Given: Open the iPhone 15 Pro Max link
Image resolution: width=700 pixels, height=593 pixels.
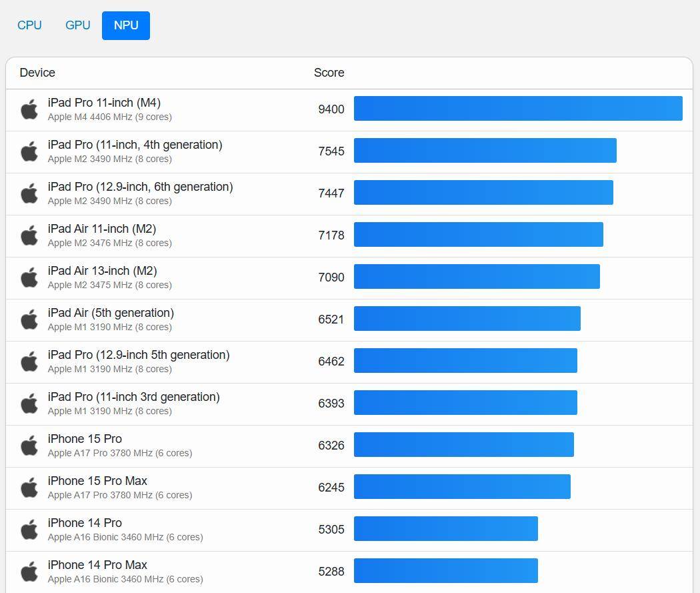Looking at the screenshot, I should (x=97, y=480).
